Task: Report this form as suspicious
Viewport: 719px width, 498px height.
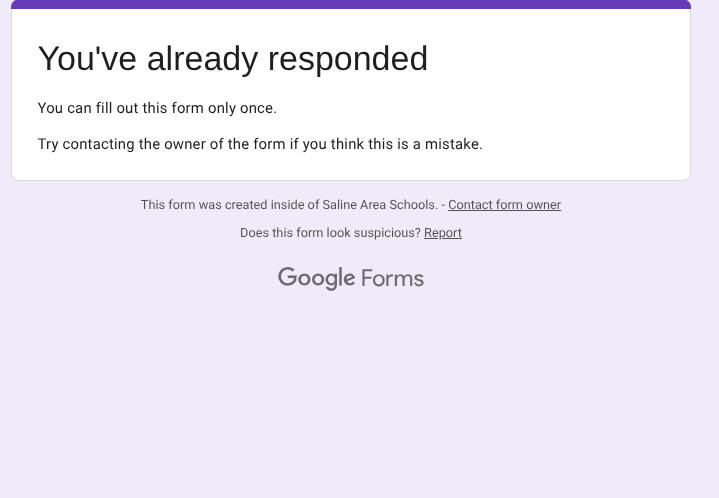Action: (442, 233)
